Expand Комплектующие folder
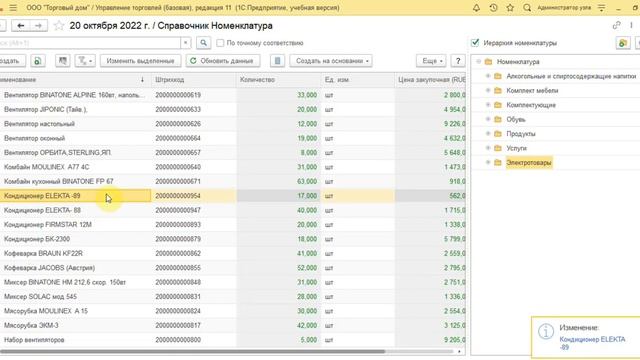This screenshot has width=640, height=360. (488, 105)
